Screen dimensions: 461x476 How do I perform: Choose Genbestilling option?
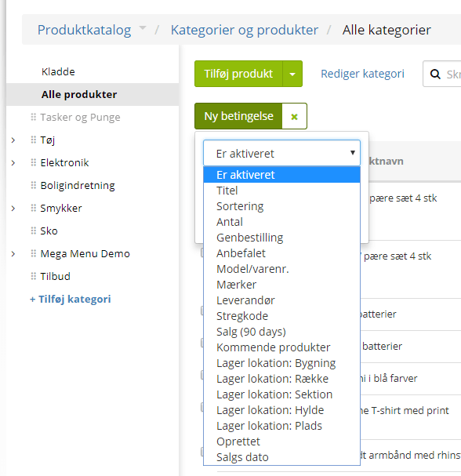click(x=281, y=238)
